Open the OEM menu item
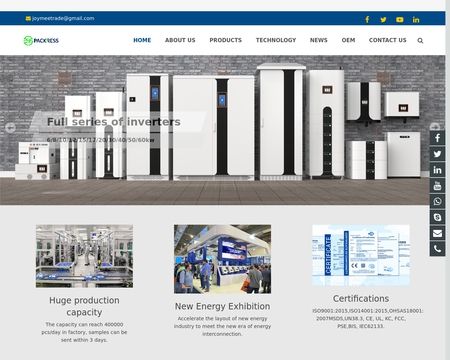This screenshot has height=360, width=450. [x=348, y=40]
